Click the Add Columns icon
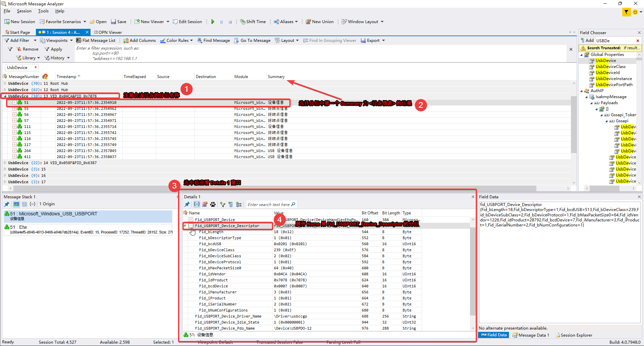This screenshot has height=346, width=644. pos(126,41)
